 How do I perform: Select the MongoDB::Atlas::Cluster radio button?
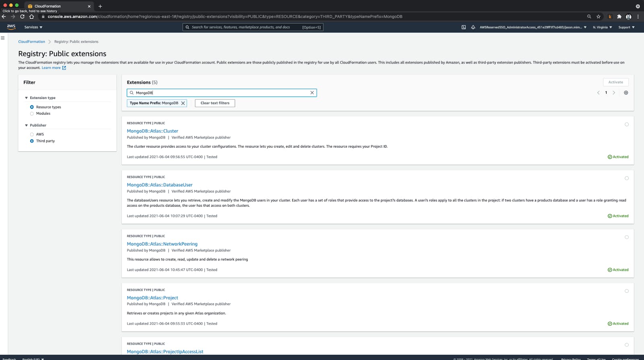[627, 124]
